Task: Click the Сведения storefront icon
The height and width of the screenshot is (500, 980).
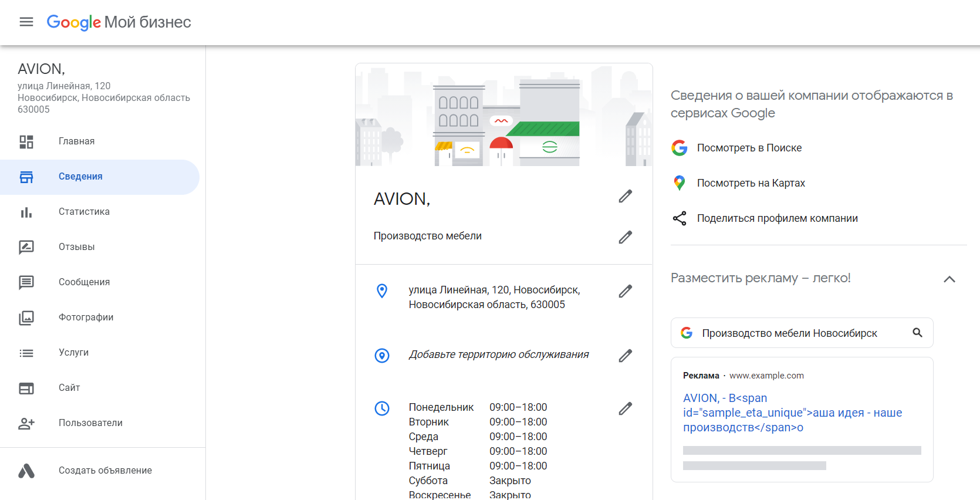Action: click(26, 177)
